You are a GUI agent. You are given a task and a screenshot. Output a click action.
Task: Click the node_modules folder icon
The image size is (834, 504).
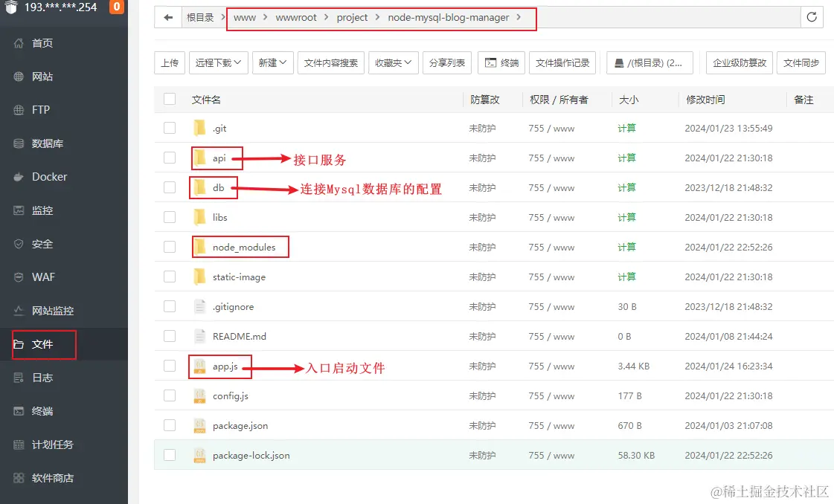pos(199,248)
